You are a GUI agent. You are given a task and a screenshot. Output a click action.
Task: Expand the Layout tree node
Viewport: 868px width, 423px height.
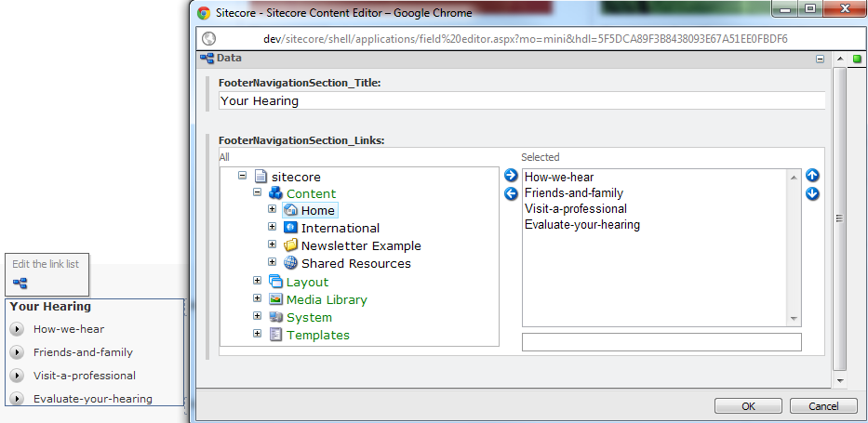(x=257, y=281)
